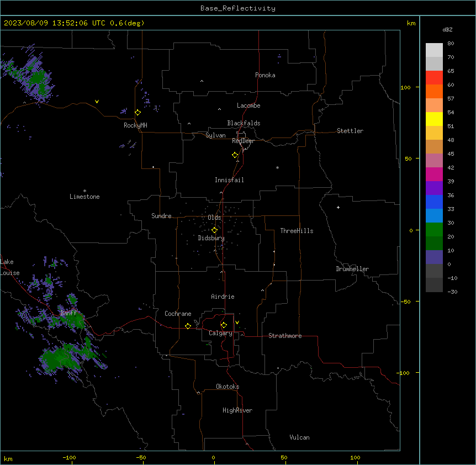Click the Drumheller town label
476x465 pixels.
click(x=352, y=269)
